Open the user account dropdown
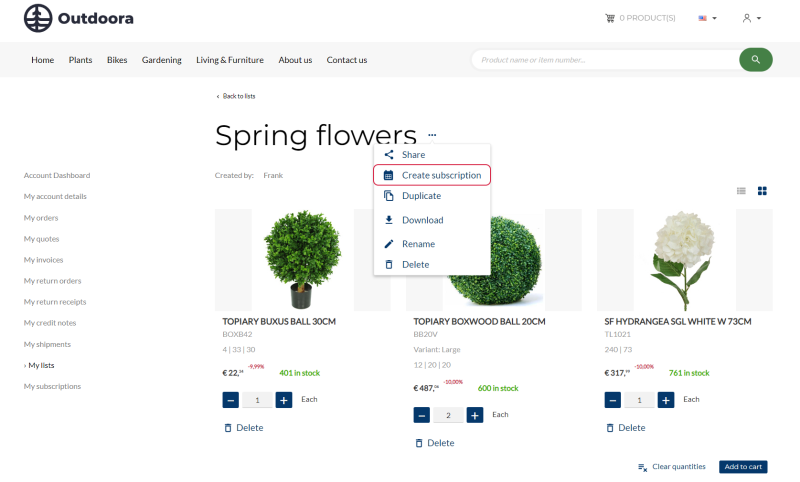 [x=752, y=18]
